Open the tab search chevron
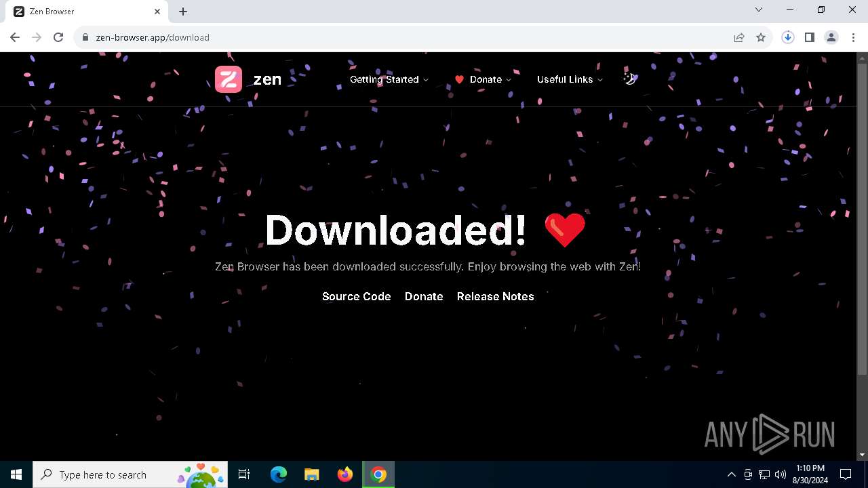 point(759,9)
